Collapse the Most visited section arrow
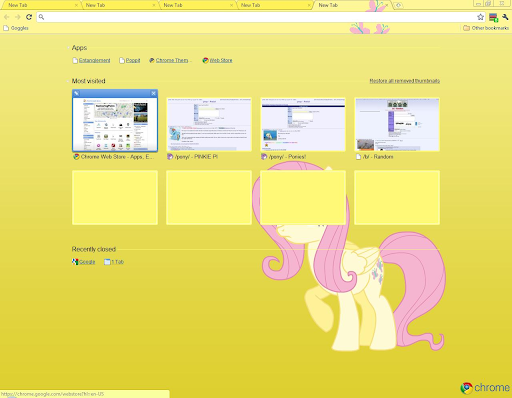Viewport: 512px width, 398px height. [68, 81]
